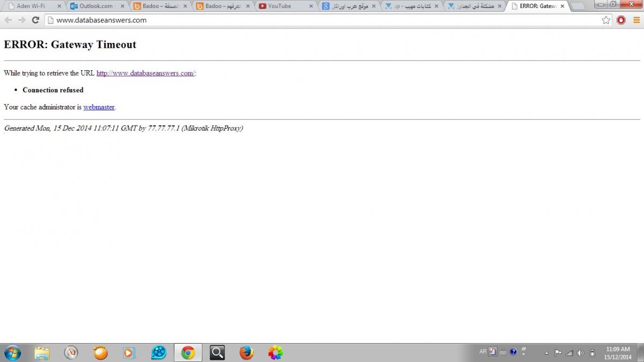
Task: Launch the magnifier search app in taskbar
Action: [217, 352]
